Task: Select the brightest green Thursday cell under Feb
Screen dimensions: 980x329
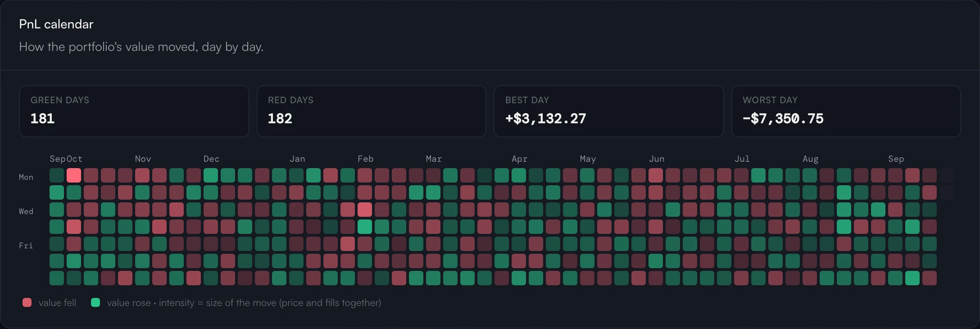Action: click(x=365, y=227)
